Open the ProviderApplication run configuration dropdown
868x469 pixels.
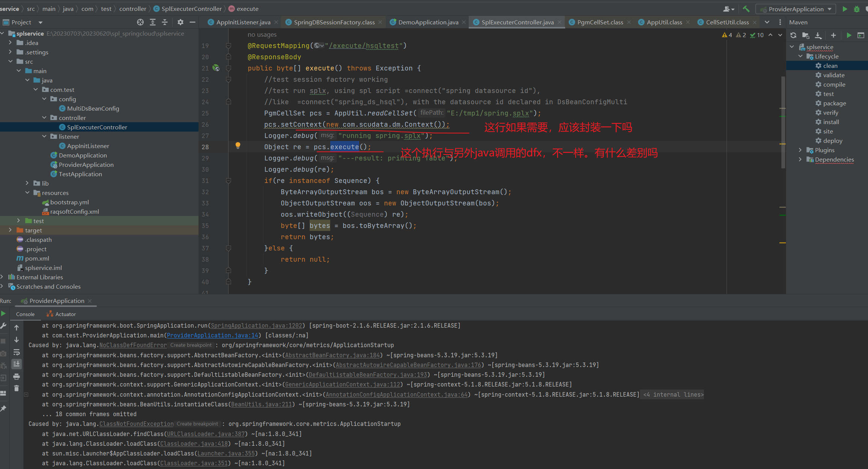click(796, 9)
